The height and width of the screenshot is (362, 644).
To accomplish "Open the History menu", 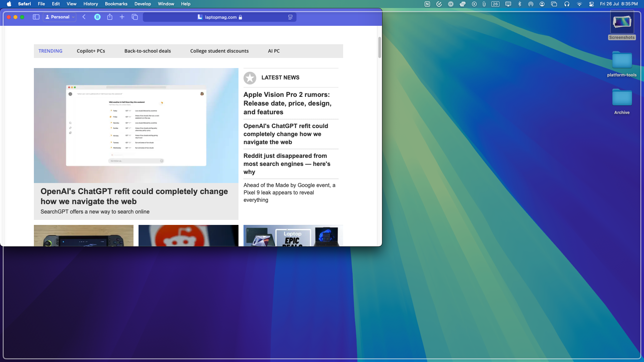I will coord(91,4).
